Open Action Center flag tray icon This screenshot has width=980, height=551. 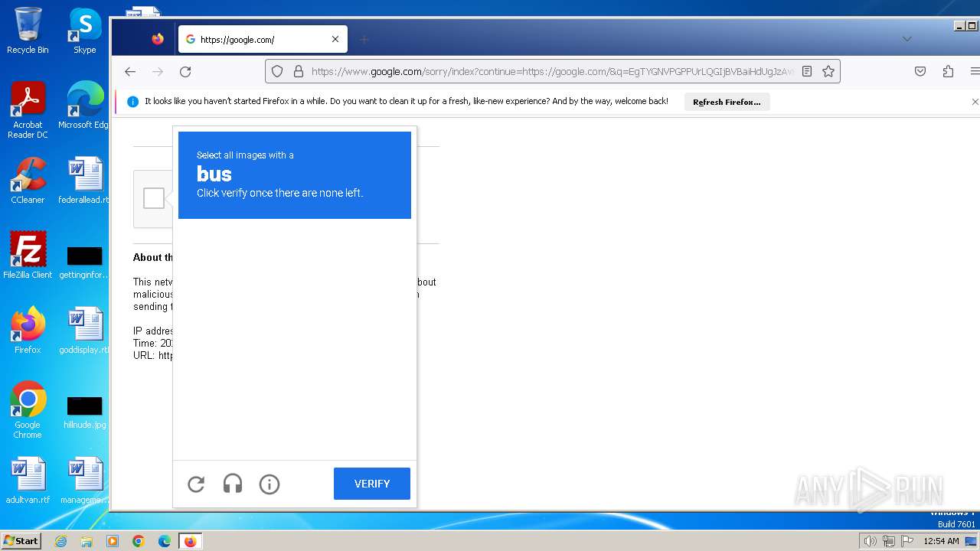pos(907,541)
